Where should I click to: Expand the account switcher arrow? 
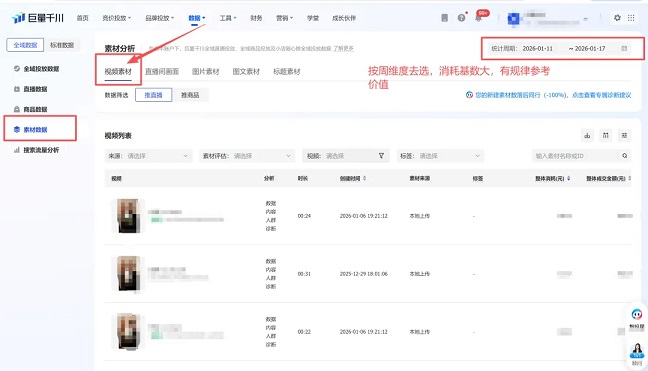pyautogui.click(x=585, y=19)
